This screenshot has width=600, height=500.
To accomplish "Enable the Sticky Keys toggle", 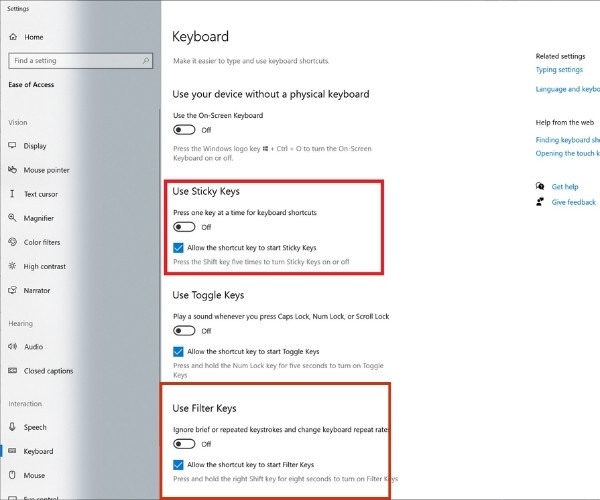I will click(184, 227).
